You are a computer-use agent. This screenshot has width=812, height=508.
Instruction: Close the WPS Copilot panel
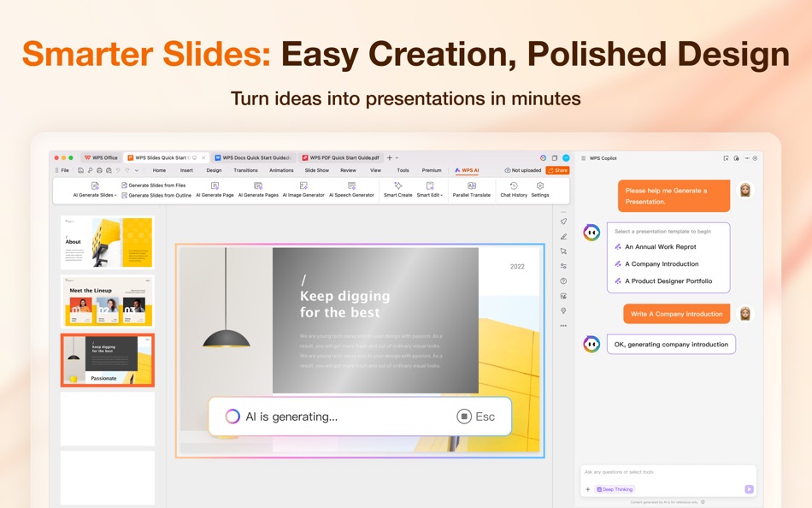[755, 158]
